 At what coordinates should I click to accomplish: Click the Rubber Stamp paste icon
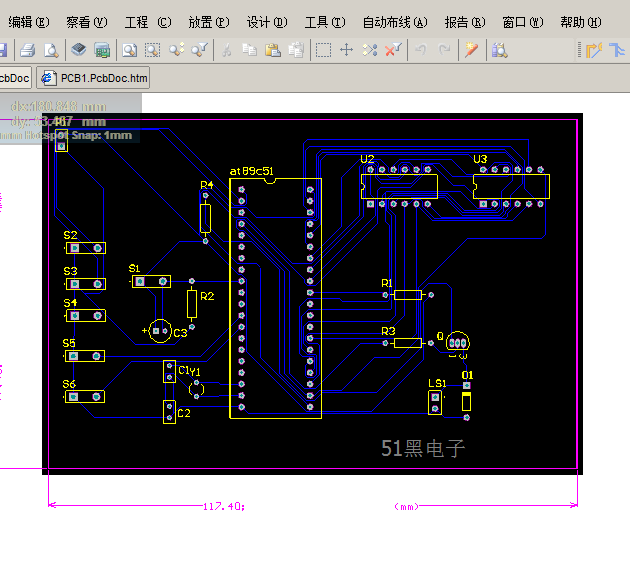(296, 50)
